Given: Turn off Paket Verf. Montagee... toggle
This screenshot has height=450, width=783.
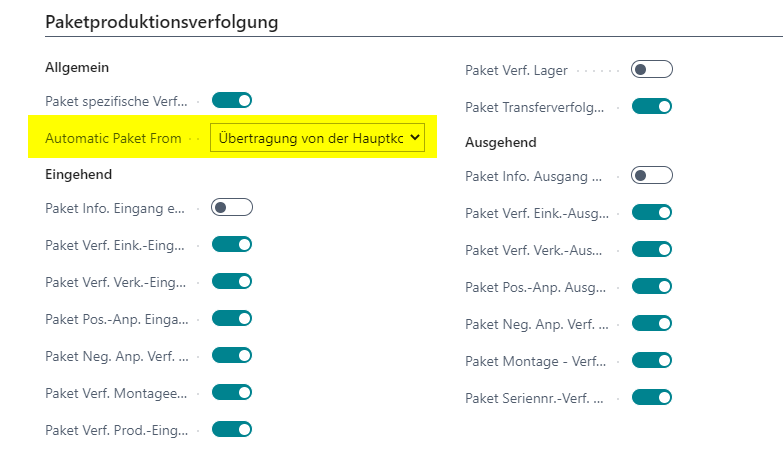Looking at the screenshot, I should coord(232,392).
